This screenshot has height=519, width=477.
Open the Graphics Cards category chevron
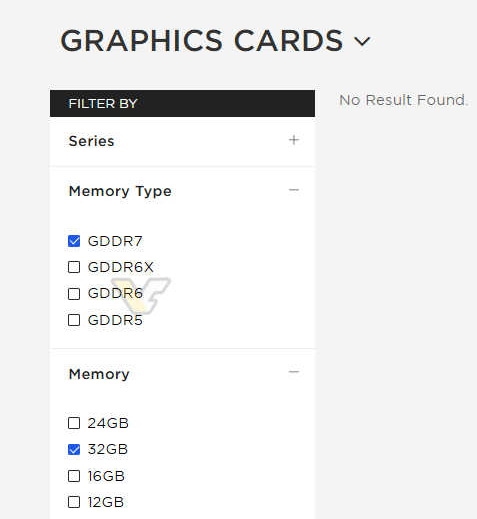click(x=362, y=41)
